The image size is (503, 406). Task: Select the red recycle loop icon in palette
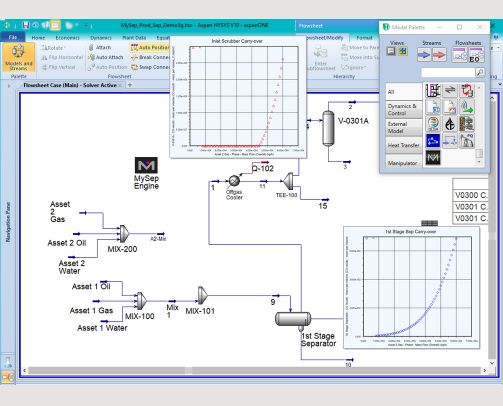click(467, 91)
